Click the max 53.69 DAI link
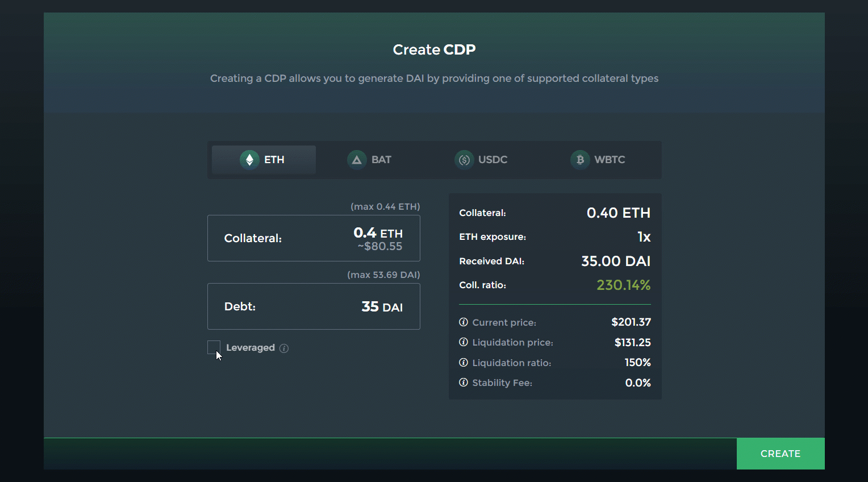Image resolution: width=868 pixels, height=482 pixels. click(383, 275)
